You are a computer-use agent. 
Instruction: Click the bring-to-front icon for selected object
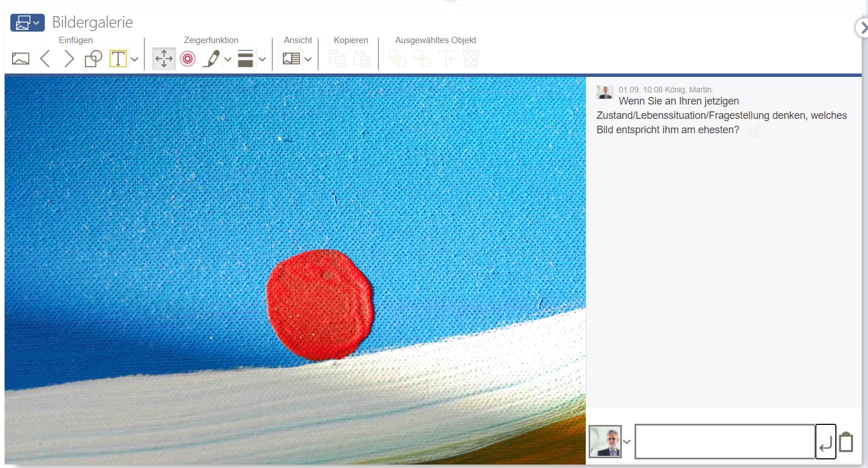coord(398,59)
